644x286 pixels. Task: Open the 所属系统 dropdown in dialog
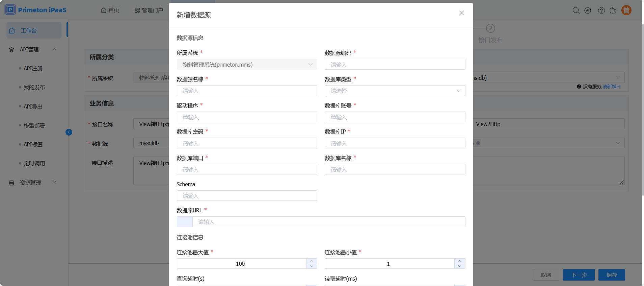point(247,65)
